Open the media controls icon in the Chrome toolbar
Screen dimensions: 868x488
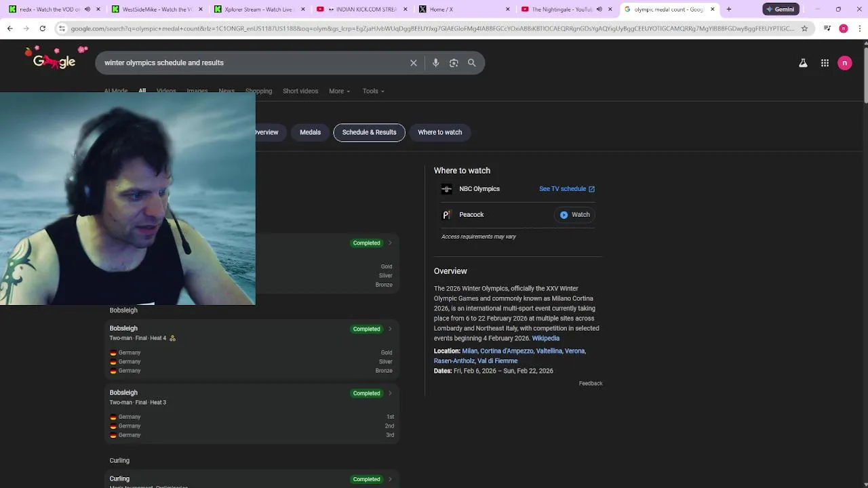tap(827, 28)
